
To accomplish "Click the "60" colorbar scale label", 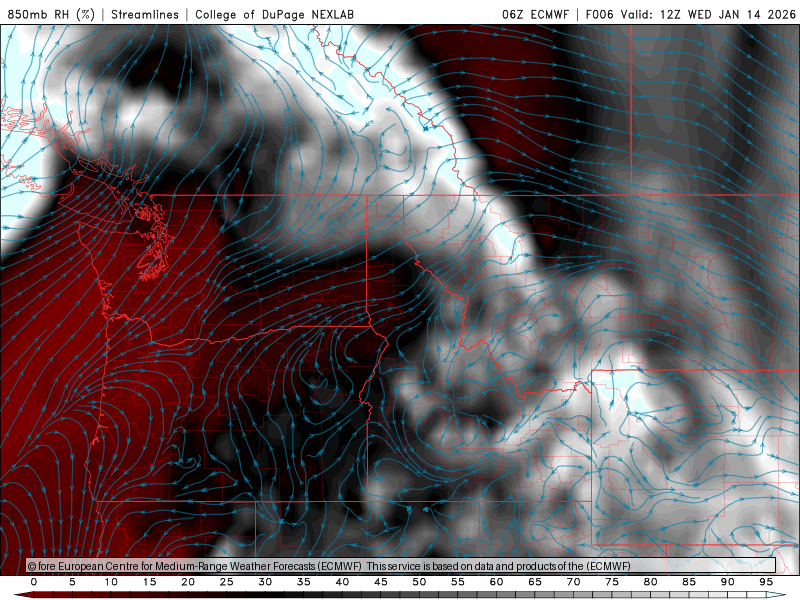I will [496, 582].
